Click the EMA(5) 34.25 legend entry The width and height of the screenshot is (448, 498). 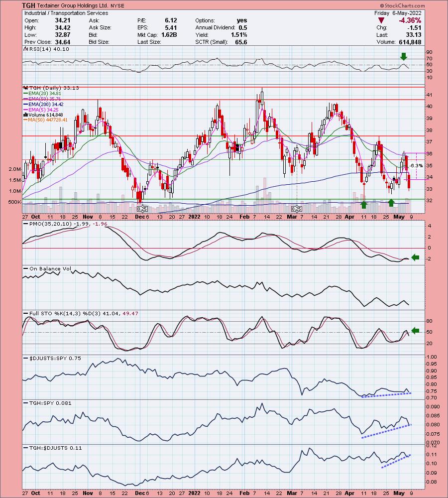click(x=41, y=110)
